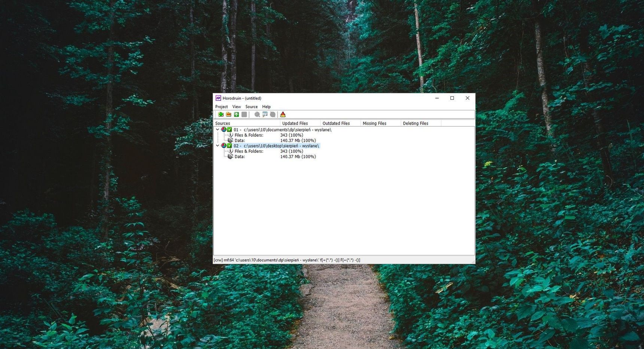The image size is (644, 349).
Task: Open the View menu
Action: pyautogui.click(x=237, y=107)
